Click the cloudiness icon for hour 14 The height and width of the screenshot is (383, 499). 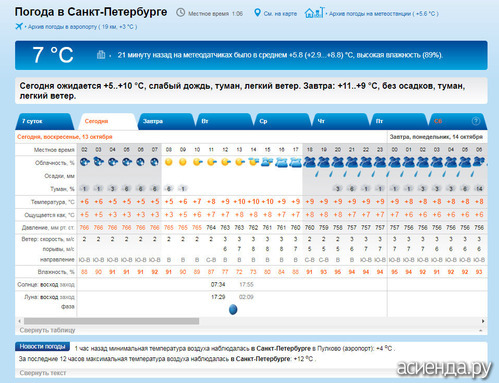(254, 162)
